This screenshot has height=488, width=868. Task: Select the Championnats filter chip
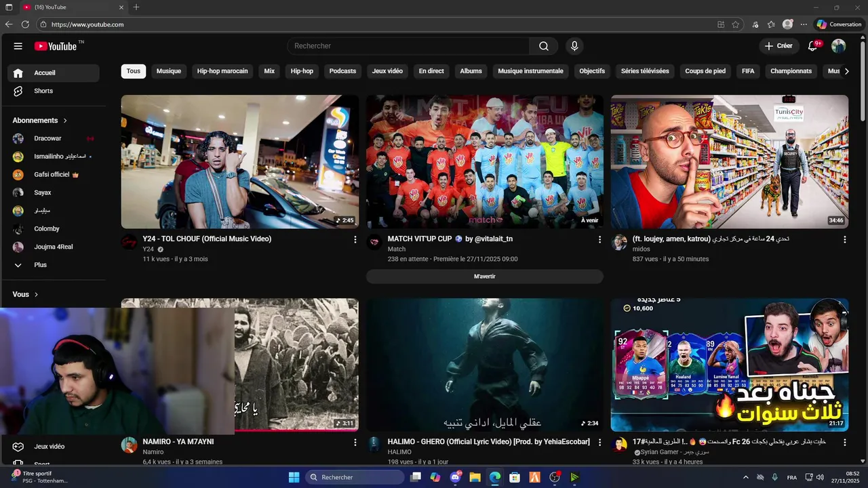pyautogui.click(x=791, y=71)
